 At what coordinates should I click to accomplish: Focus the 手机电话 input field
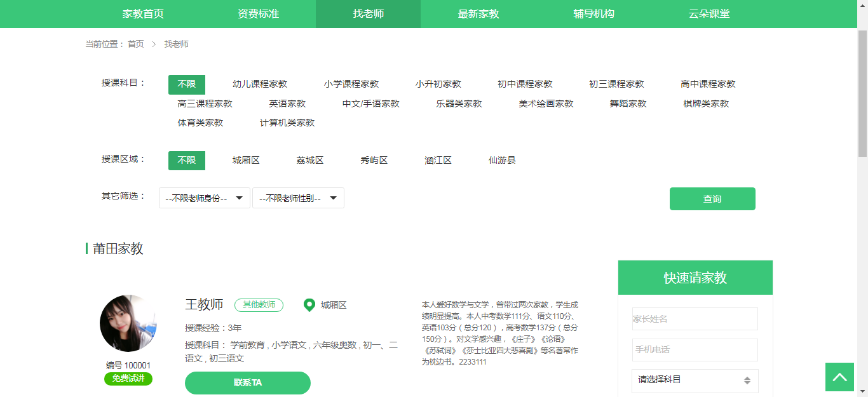click(695, 350)
